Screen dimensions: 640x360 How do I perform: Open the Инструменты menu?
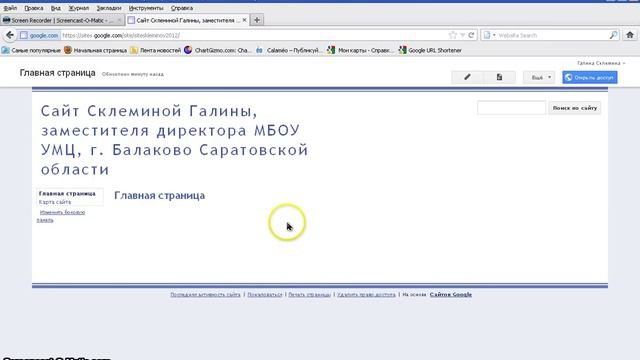pos(146,8)
